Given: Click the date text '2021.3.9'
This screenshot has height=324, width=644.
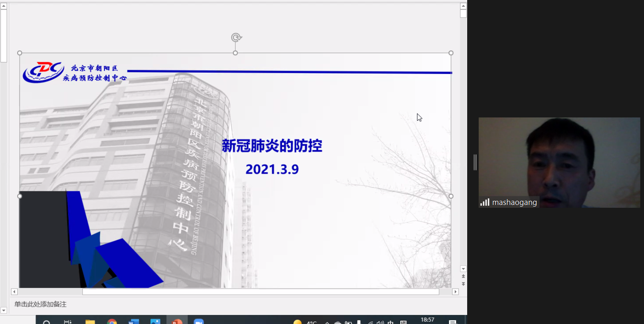Looking at the screenshot, I should (x=272, y=169).
